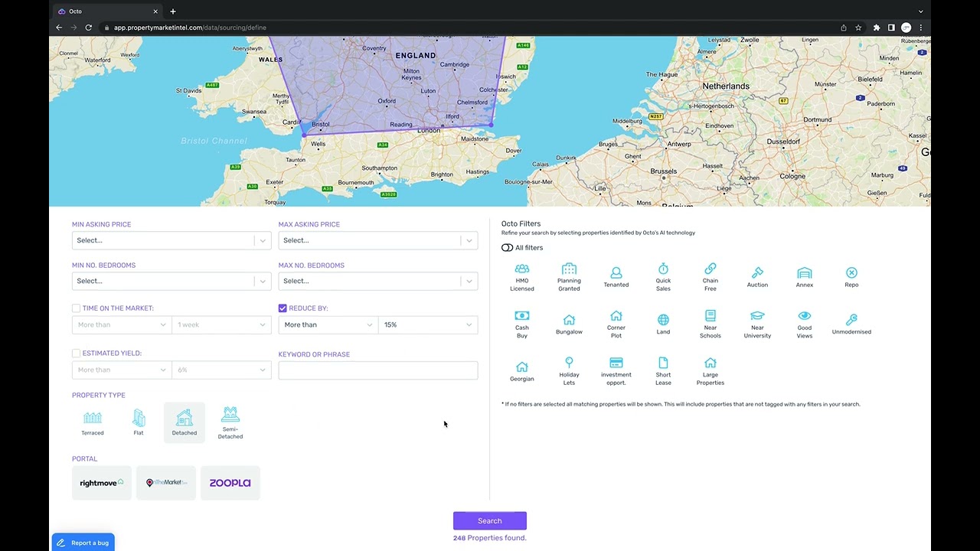Open the Reduce By comparison dropdown
Screen dimensions: 980x551
(x=328, y=324)
